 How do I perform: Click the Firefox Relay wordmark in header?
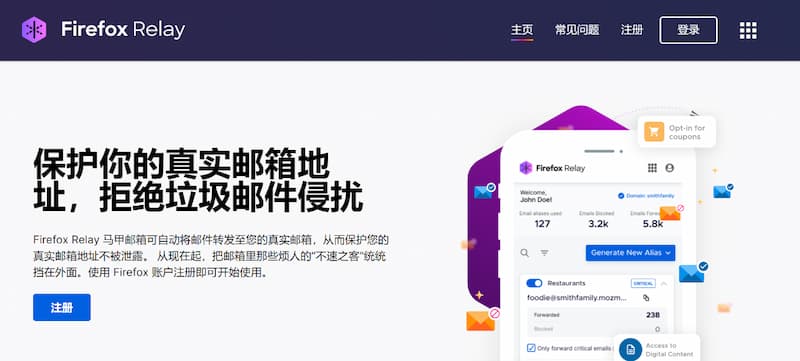(x=123, y=30)
